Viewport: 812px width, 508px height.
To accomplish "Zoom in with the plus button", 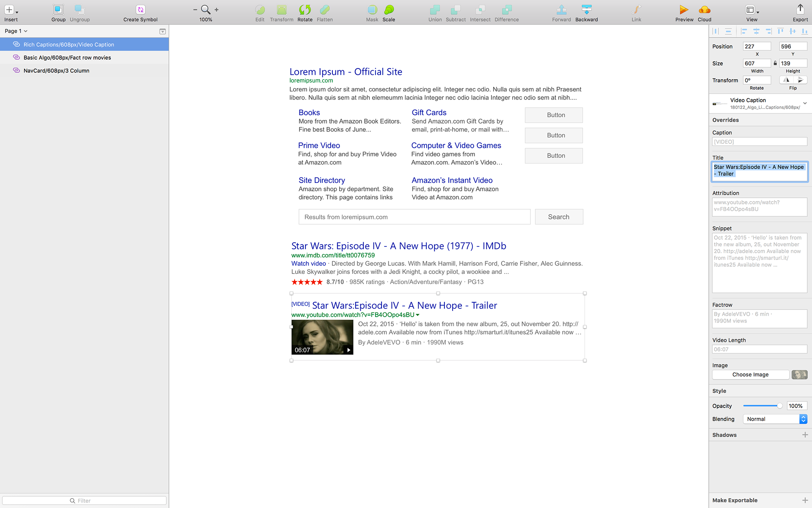I will pos(217,9).
